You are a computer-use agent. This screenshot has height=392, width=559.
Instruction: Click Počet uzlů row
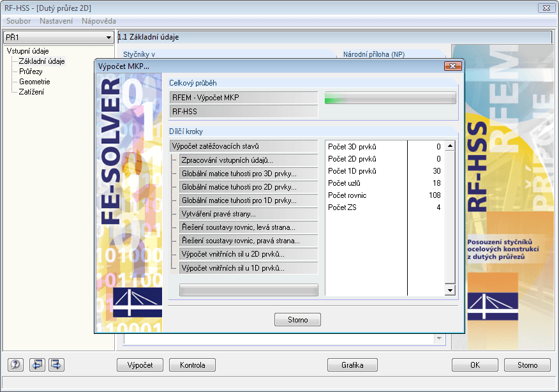coord(385,183)
